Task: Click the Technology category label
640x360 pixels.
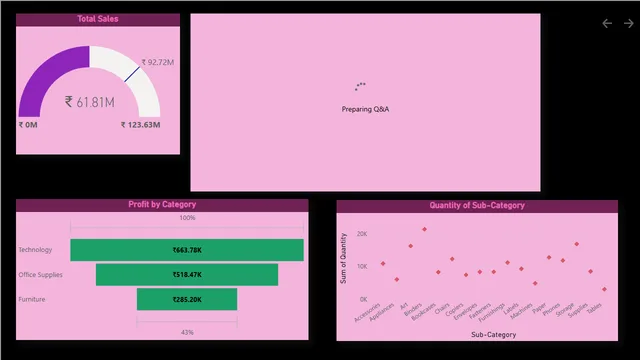Action: point(35,249)
